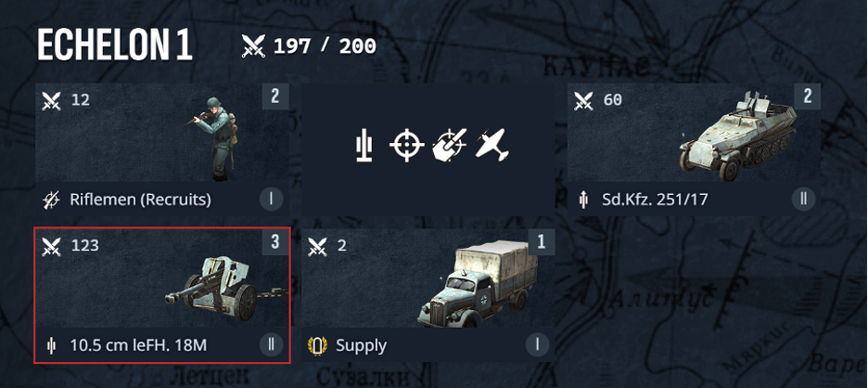Click the ECHELON 1 heading
Viewport: 868px width, 388px height.
pyautogui.click(x=115, y=45)
